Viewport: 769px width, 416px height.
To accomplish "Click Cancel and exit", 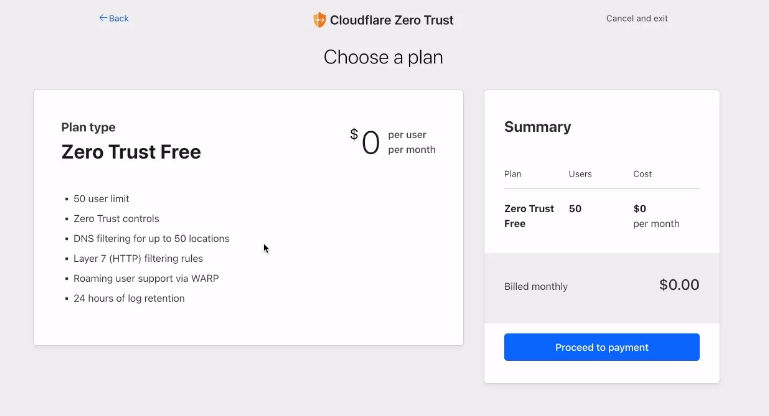I will [637, 18].
